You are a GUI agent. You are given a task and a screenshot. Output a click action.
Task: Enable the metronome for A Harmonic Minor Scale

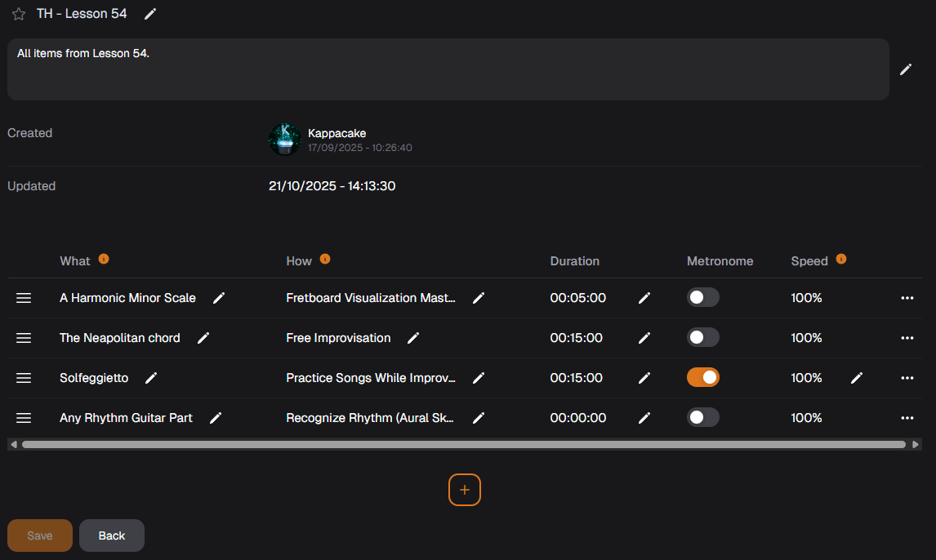point(703,298)
